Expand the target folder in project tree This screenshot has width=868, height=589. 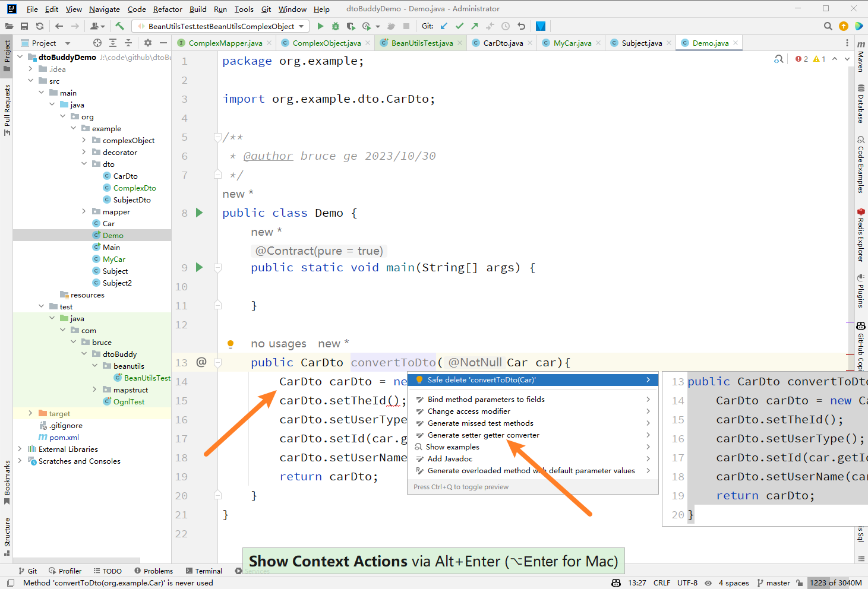pyautogui.click(x=30, y=413)
